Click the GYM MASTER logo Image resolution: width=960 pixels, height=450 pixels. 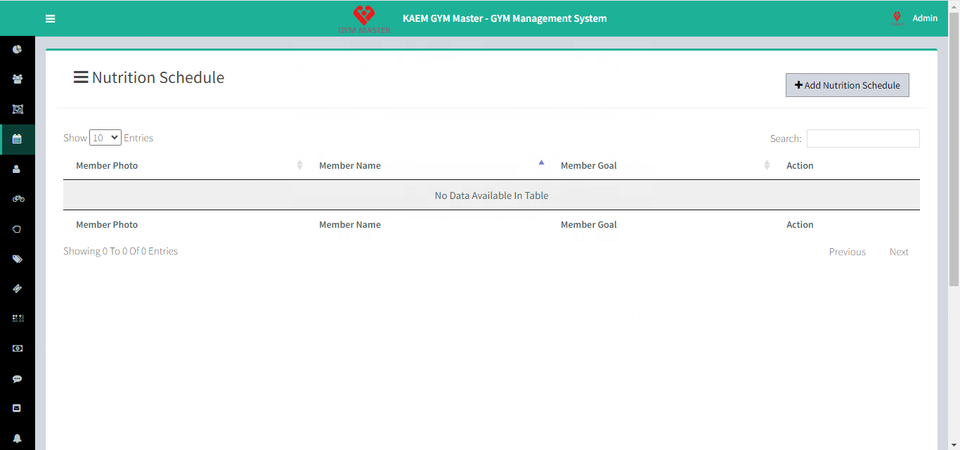364,19
